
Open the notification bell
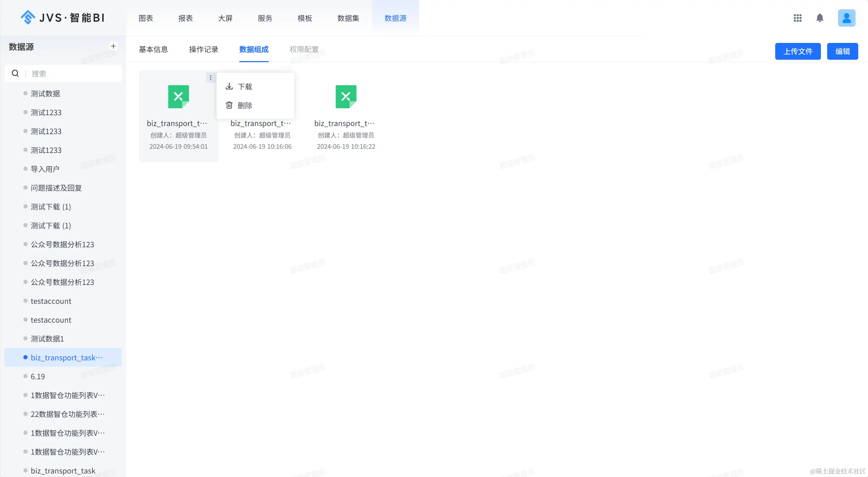pyautogui.click(x=820, y=18)
